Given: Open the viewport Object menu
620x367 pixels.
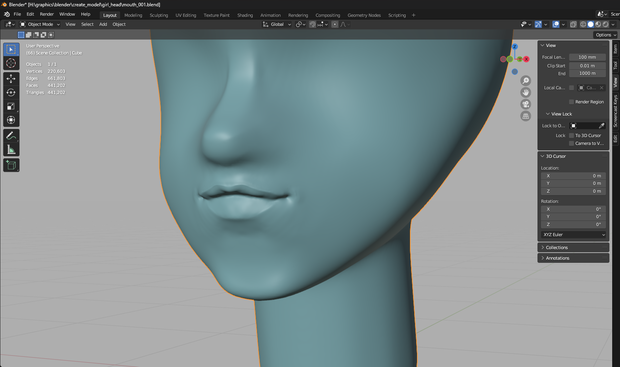Looking at the screenshot, I should click(x=119, y=25).
